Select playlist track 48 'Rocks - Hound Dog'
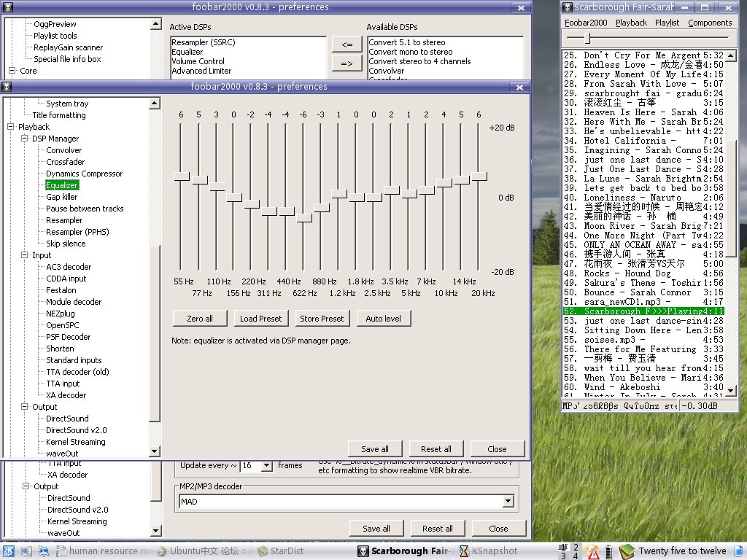 [643, 273]
